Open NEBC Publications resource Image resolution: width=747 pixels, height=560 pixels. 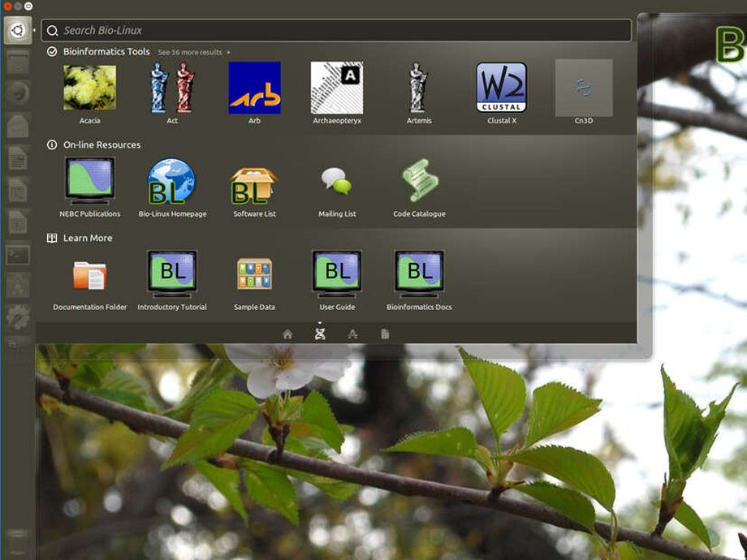pyautogui.click(x=89, y=187)
